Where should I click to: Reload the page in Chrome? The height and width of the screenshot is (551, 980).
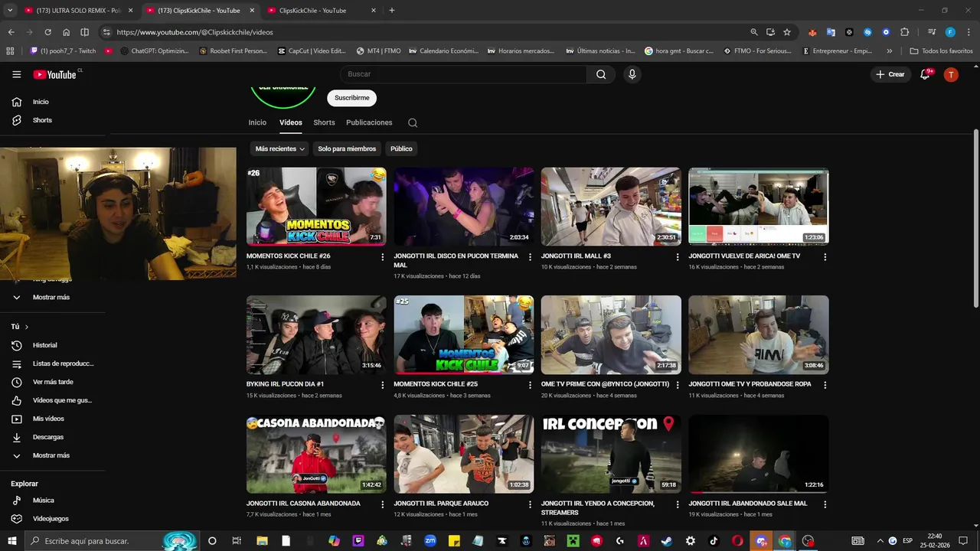[x=47, y=32]
